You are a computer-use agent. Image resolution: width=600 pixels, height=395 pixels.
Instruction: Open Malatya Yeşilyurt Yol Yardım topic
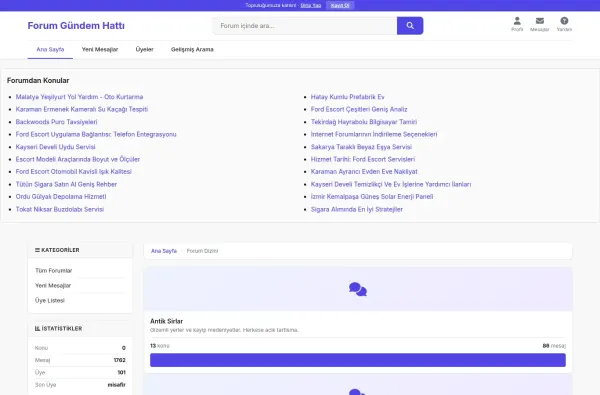[79, 97]
